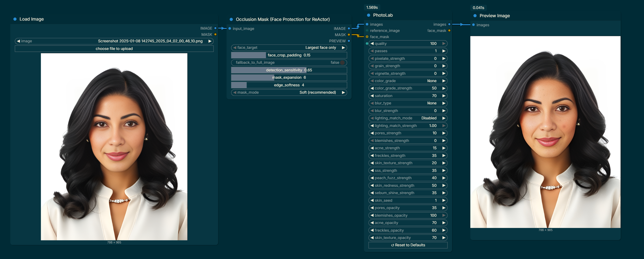Open face_target dropdown Largest face only
Image resolution: width=644 pixels, height=259 pixels.
coord(289,48)
